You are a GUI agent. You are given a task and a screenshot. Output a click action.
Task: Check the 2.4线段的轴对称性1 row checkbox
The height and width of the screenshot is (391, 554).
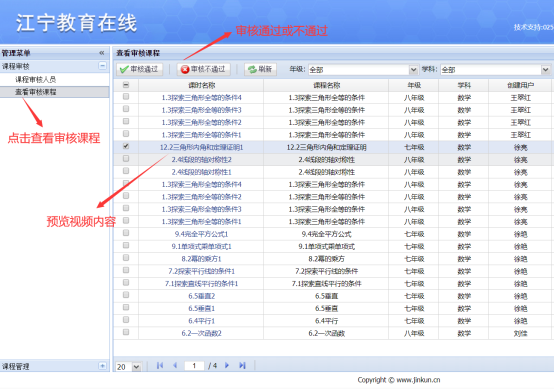coord(126,171)
